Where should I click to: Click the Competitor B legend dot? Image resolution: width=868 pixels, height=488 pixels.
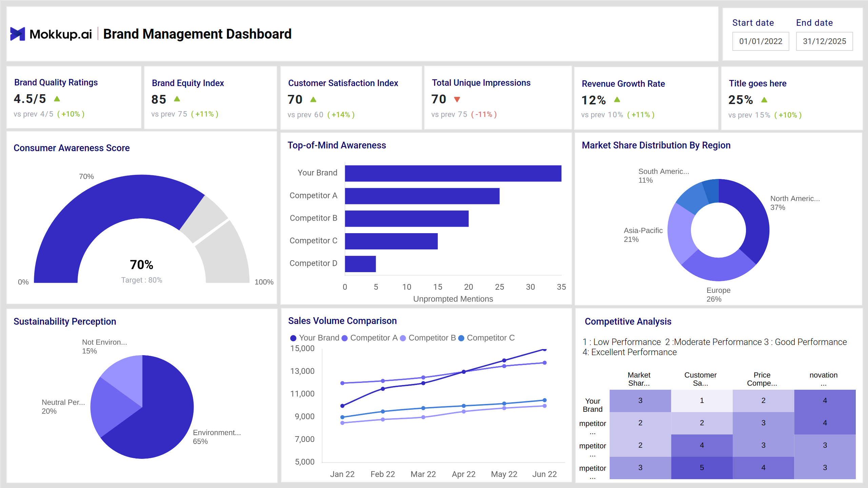403,338
